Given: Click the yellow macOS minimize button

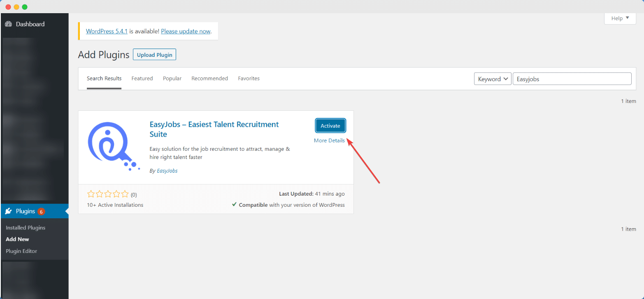Looking at the screenshot, I should coord(16,7).
